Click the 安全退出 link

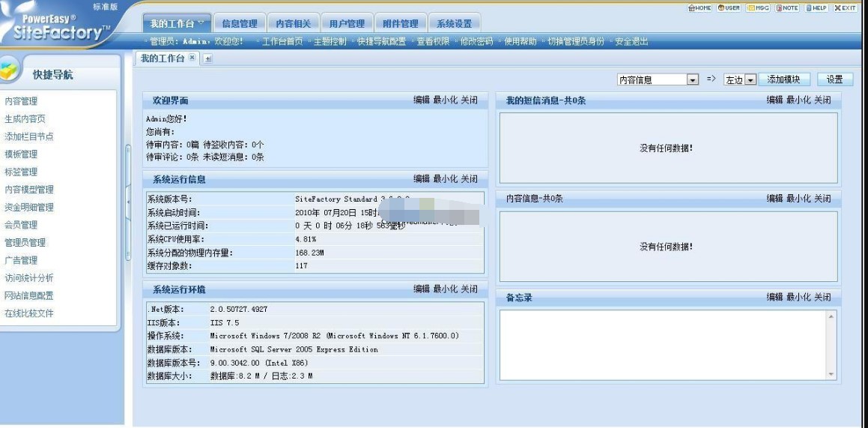tap(631, 42)
